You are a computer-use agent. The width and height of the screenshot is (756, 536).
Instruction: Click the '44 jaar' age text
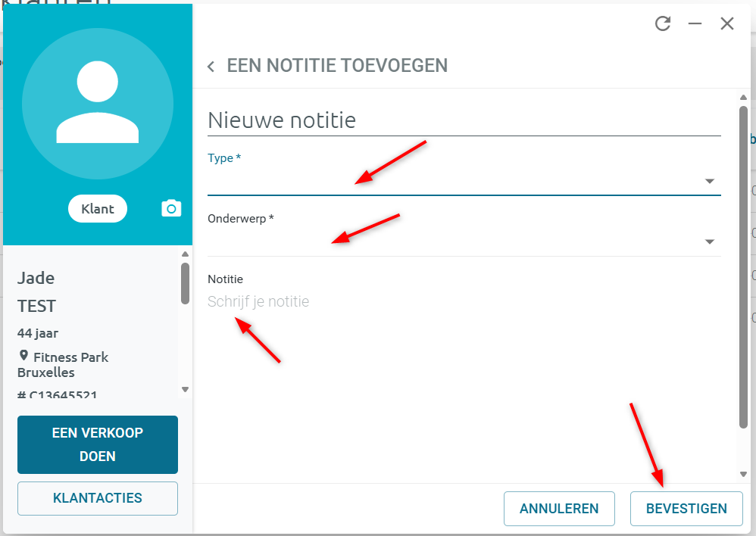click(38, 333)
